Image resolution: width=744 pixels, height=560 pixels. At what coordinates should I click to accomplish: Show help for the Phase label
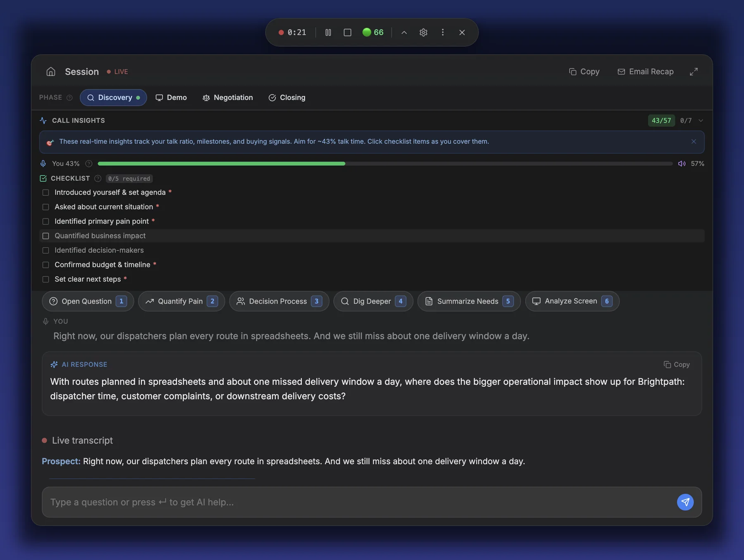click(70, 98)
